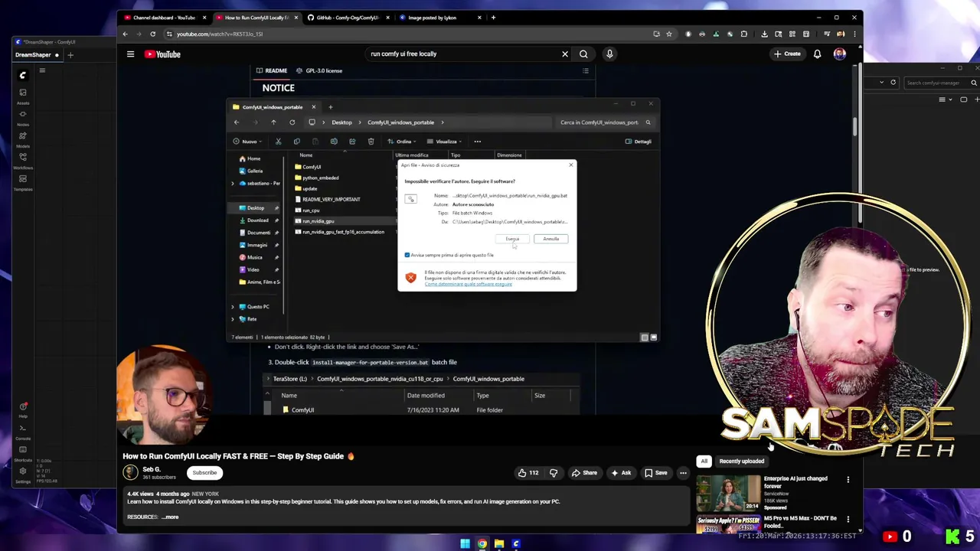Go back in Chrome
980x551 pixels.
coord(126,34)
